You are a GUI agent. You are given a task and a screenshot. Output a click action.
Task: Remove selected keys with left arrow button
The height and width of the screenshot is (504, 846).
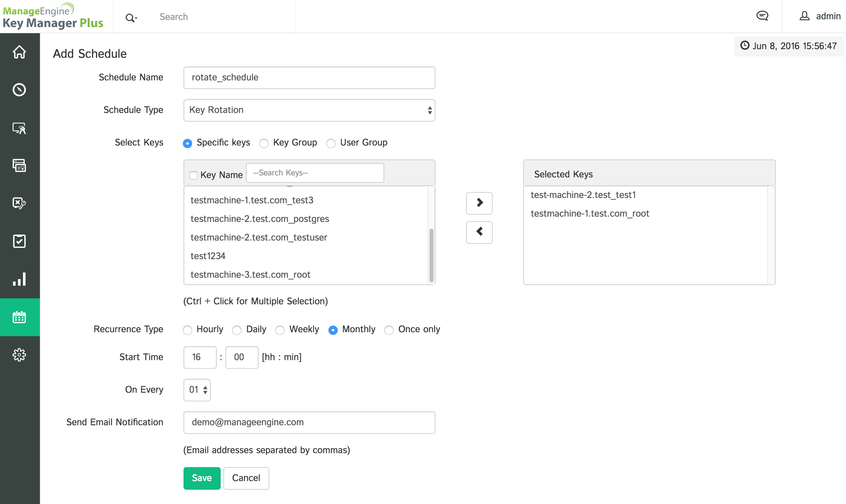coord(479,232)
